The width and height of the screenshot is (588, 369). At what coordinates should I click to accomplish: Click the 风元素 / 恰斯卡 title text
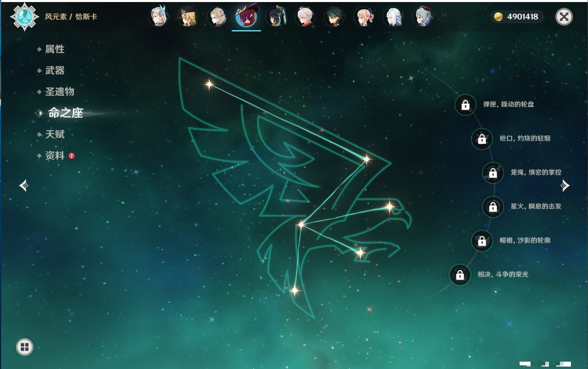(x=71, y=17)
